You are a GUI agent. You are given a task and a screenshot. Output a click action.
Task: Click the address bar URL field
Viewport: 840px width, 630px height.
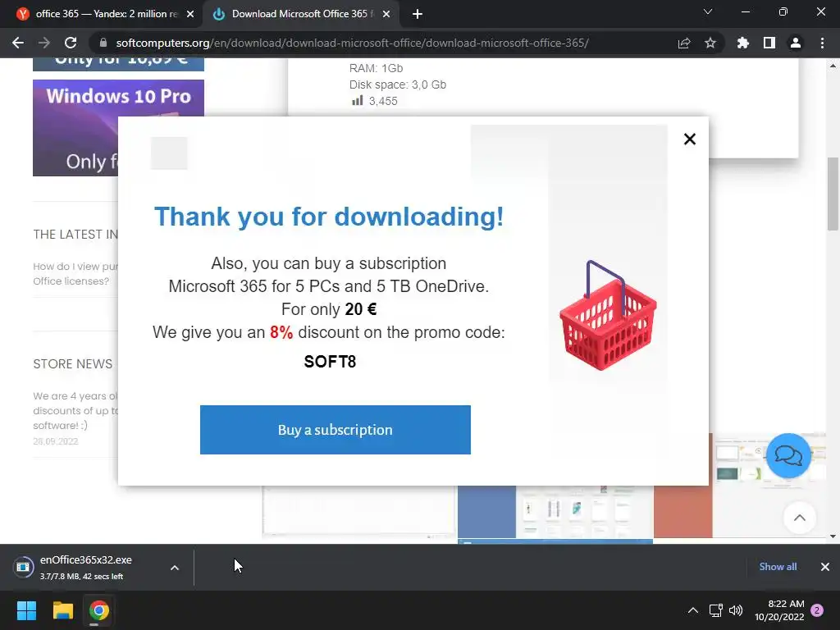pos(352,43)
